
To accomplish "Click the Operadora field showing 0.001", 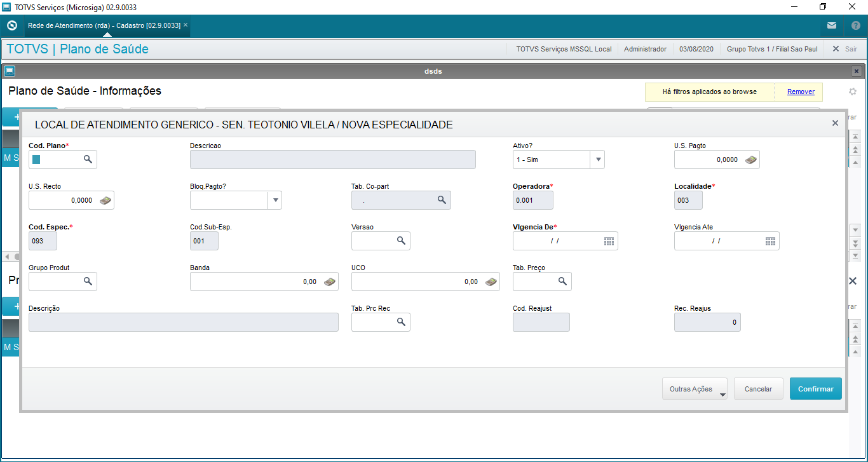I will click(533, 200).
